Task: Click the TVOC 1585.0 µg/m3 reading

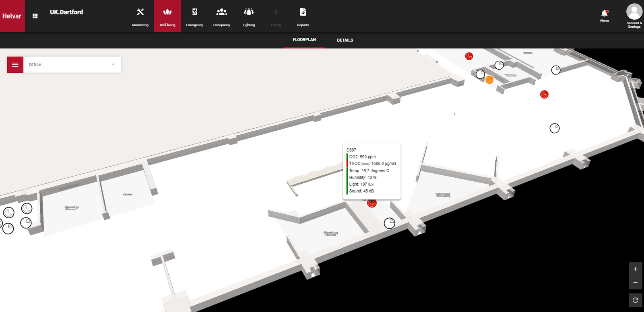Action: pyautogui.click(x=373, y=164)
